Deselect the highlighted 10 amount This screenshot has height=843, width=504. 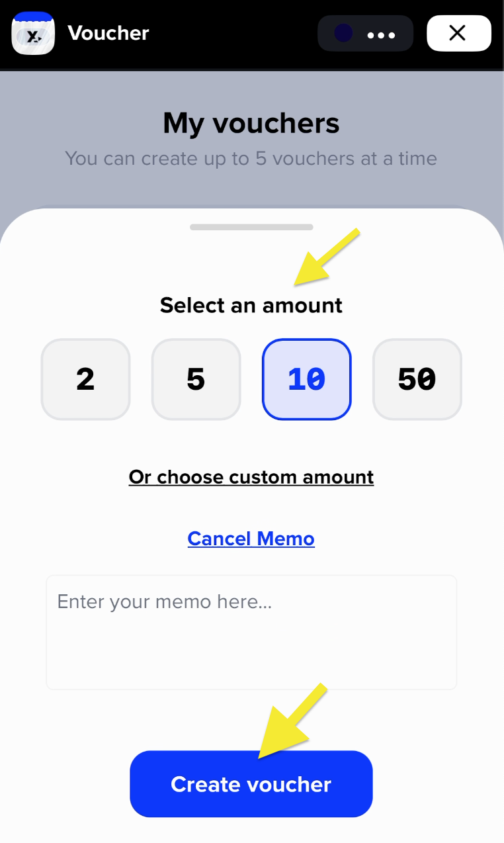306,379
